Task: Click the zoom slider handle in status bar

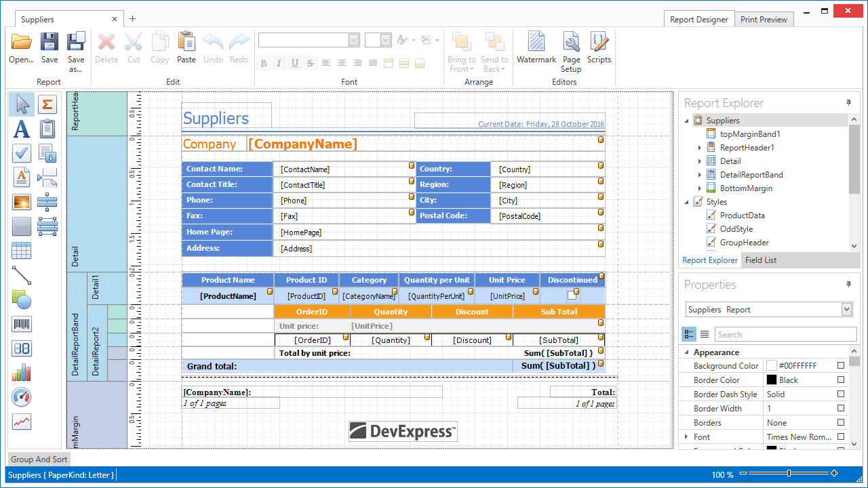Action: (789, 473)
